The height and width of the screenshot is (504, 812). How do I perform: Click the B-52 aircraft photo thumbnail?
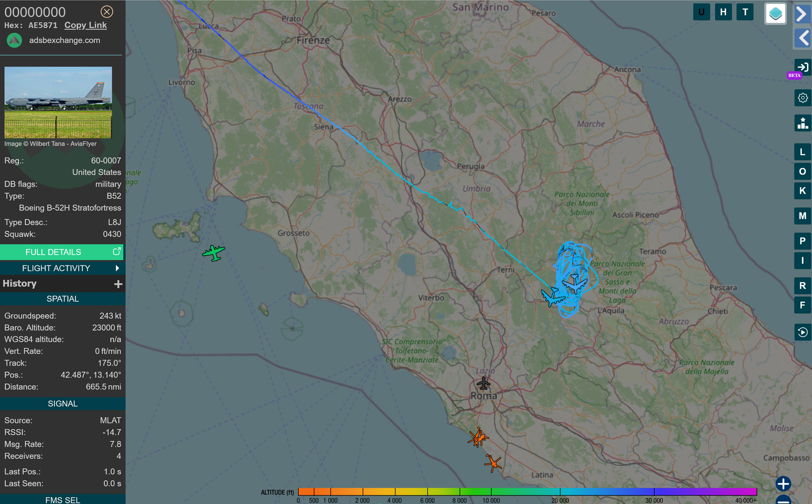pyautogui.click(x=58, y=102)
